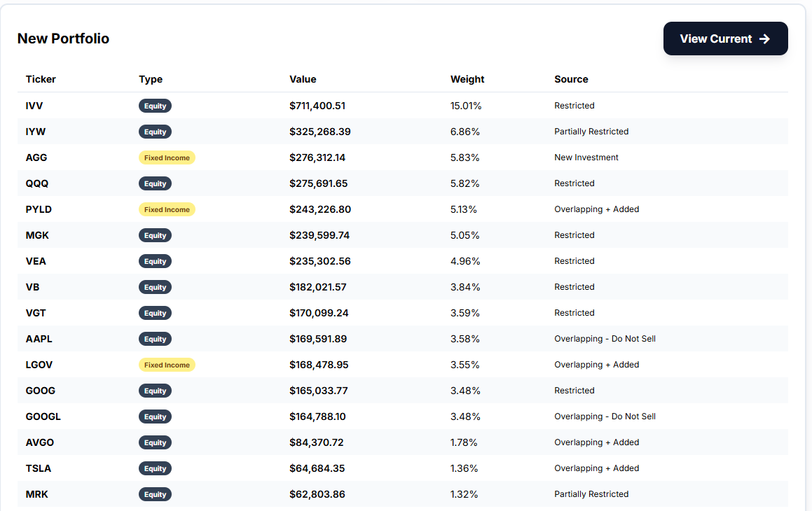Screen dimensions: 812x511
Task: Click the Equity badge for AAPL
Action: [155, 339]
